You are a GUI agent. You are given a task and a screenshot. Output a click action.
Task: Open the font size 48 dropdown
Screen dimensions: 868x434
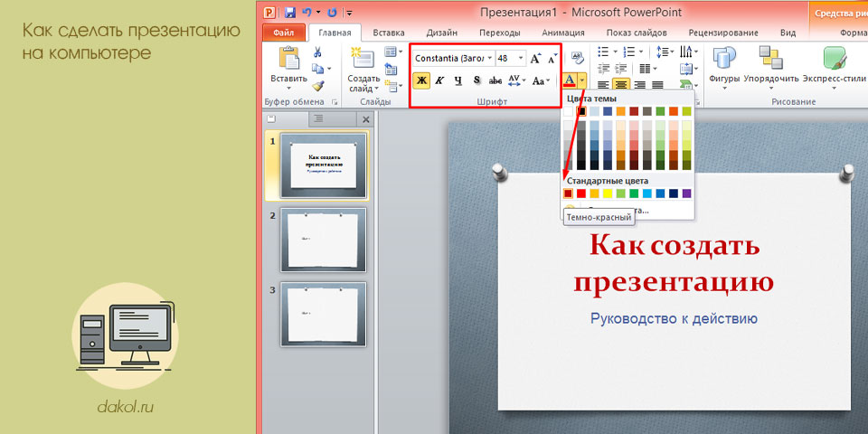(x=521, y=58)
